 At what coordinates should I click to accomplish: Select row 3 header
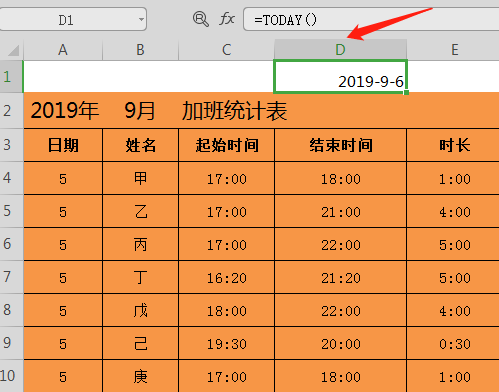point(11,145)
